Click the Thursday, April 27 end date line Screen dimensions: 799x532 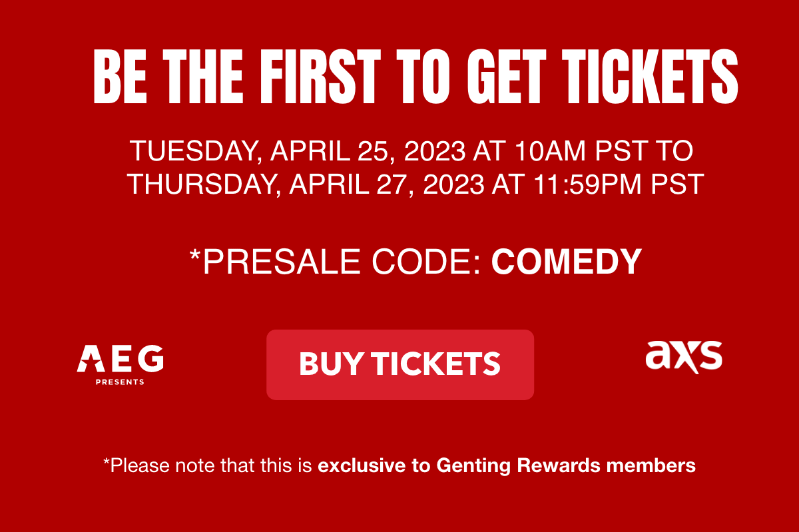point(415,184)
